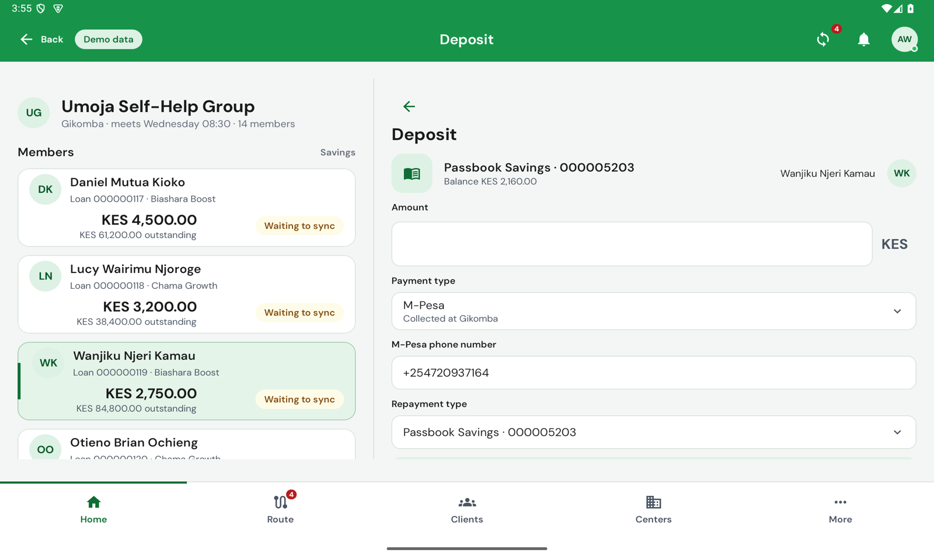The width and height of the screenshot is (934, 560).
Task: Tap the UG group avatar
Action: coord(33,113)
